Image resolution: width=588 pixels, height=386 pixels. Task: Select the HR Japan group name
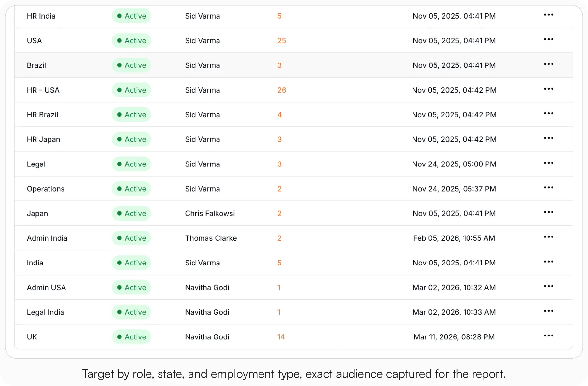(x=44, y=139)
